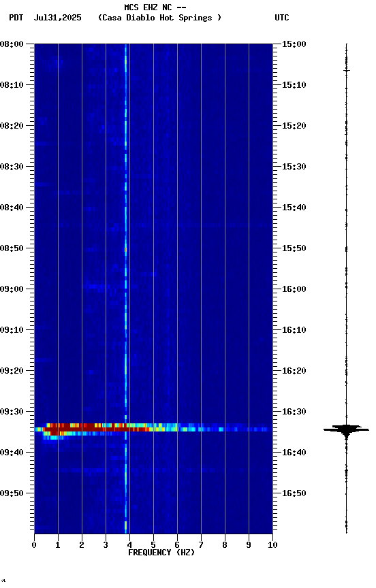Click the '16:40' UTC time label
Screen dimensions: 376x588
coord(294,453)
